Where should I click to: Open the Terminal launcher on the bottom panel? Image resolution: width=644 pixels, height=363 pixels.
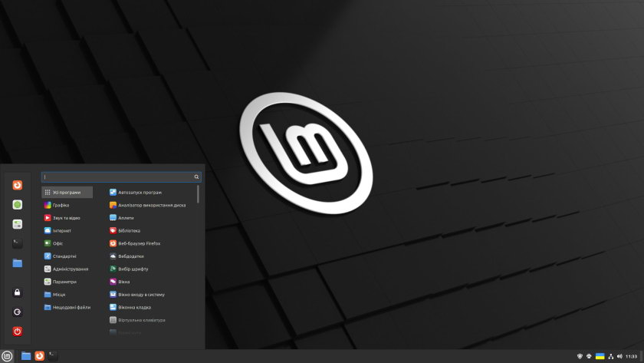tap(53, 356)
